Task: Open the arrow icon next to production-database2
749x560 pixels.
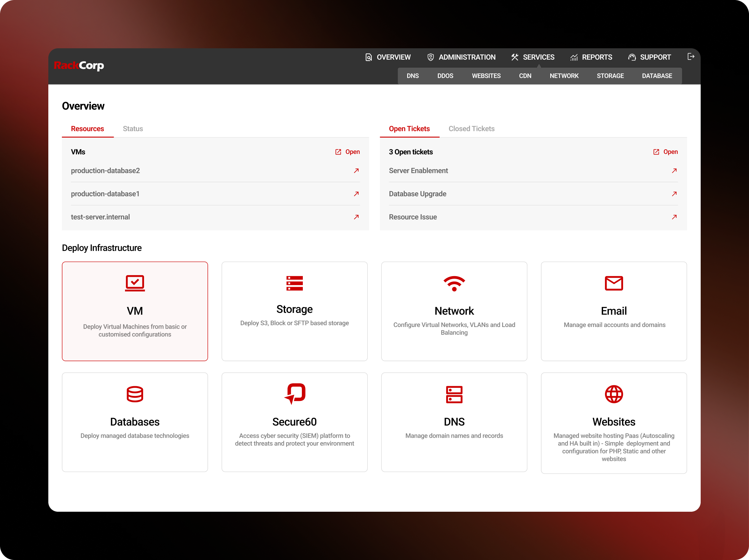Action: point(356,171)
